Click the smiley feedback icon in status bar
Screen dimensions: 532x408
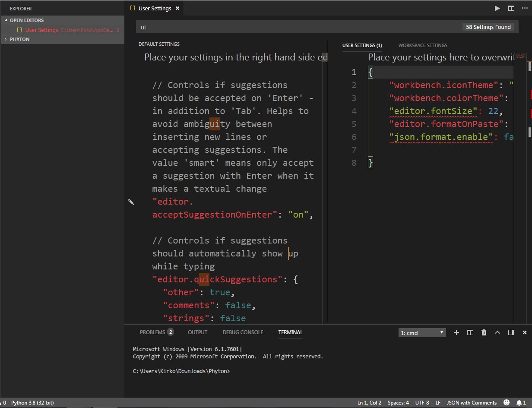(507, 402)
